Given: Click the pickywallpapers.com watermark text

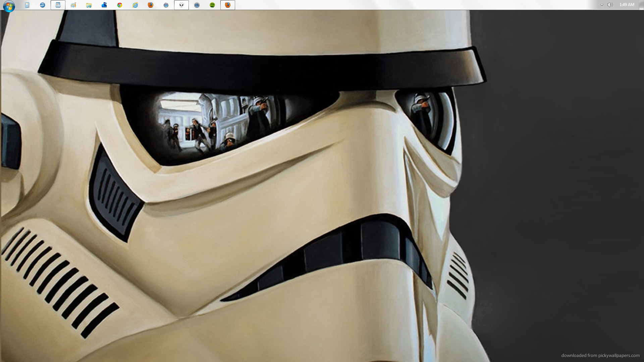Looking at the screenshot, I should coord(600,355).
